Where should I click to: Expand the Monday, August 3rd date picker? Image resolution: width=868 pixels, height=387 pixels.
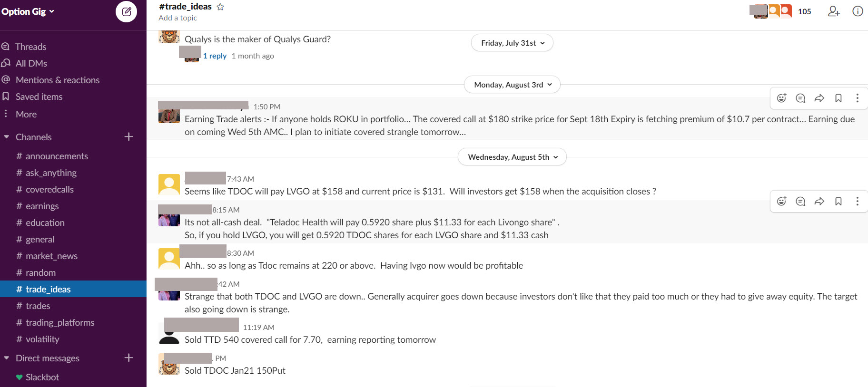512,84
